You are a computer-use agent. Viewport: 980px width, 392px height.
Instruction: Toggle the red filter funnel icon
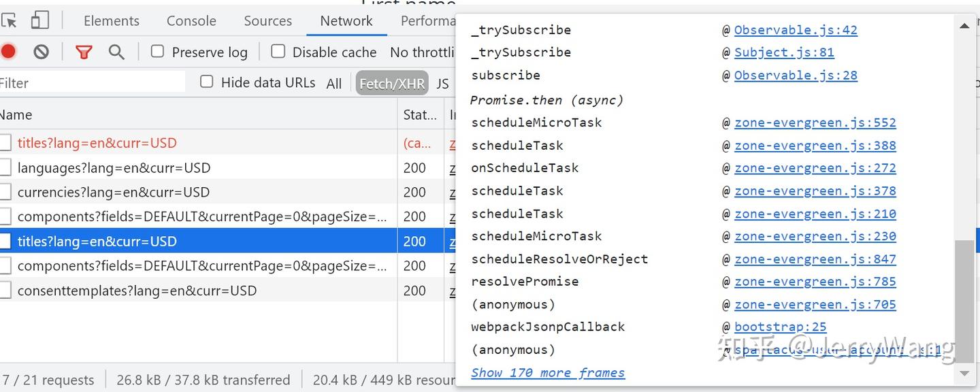click(x=84, y=52)
